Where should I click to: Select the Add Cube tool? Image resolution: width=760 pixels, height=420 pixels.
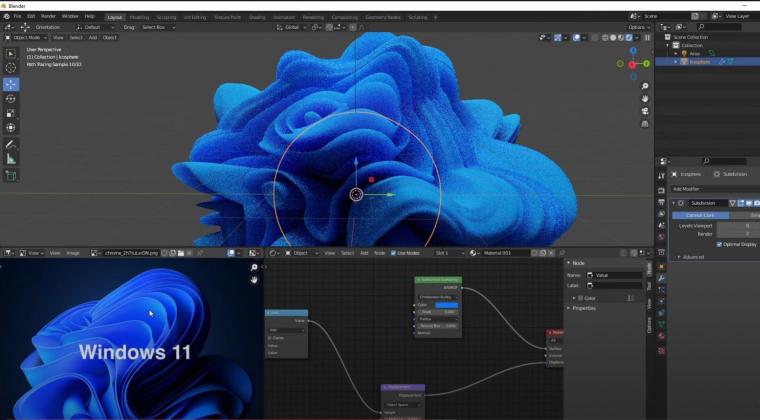pos(11,175)
